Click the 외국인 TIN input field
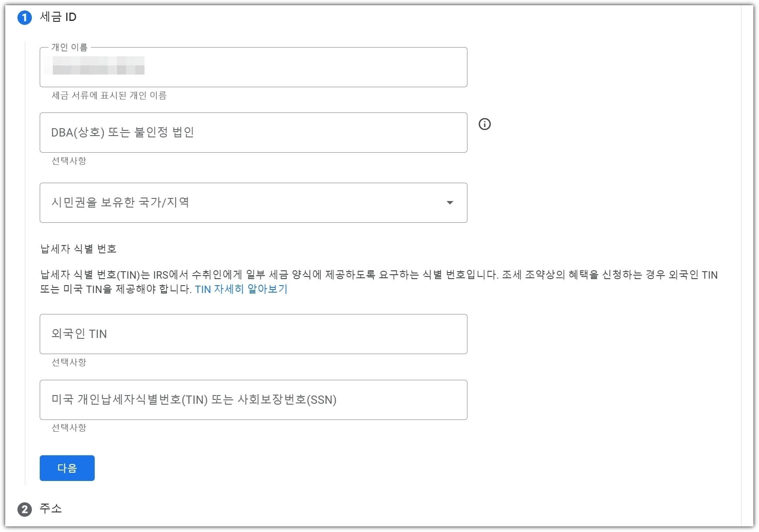 tap(253, 334)
